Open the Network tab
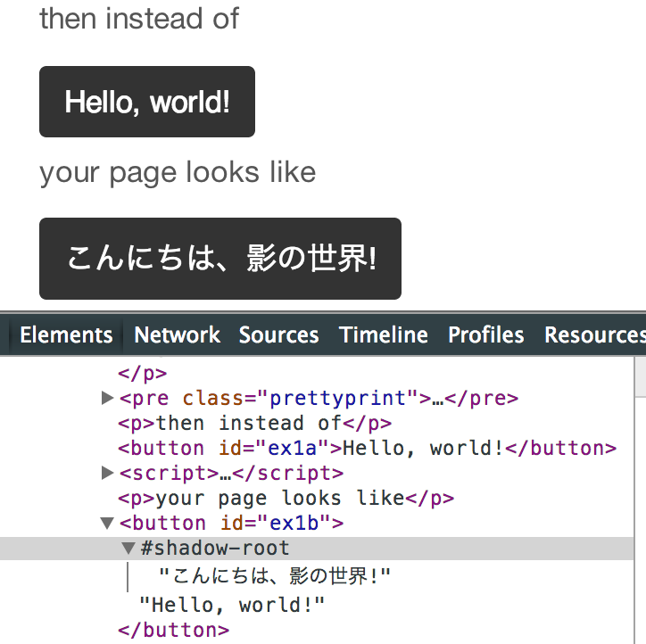646x644 pixels. pos(178,334)
